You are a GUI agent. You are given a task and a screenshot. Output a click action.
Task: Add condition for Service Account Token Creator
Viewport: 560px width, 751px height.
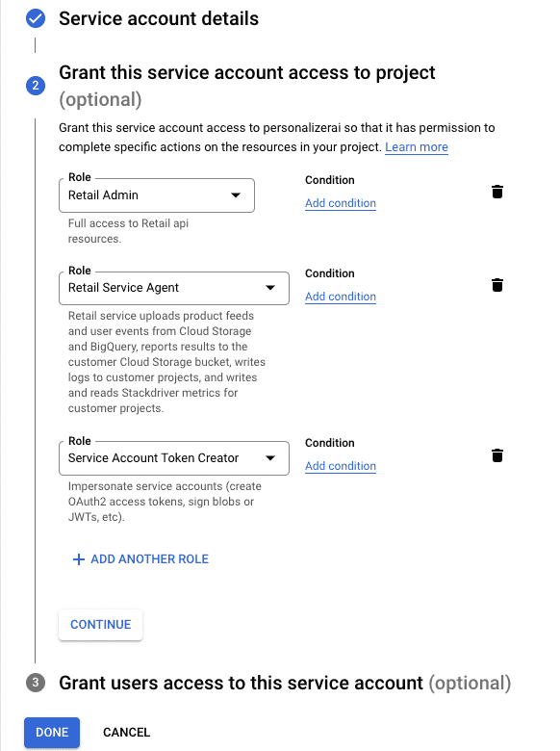coord(341,466)
